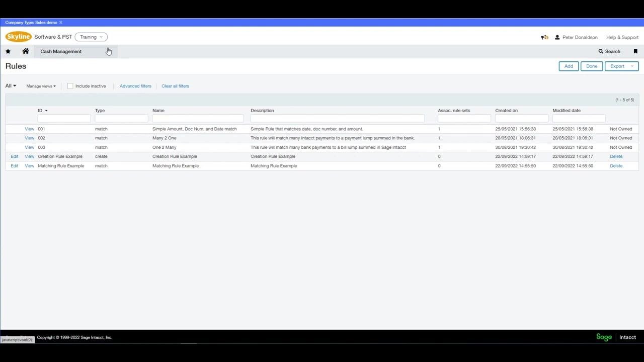
Task: Open the Export dropdown arrow
Action: pos(632,66)
